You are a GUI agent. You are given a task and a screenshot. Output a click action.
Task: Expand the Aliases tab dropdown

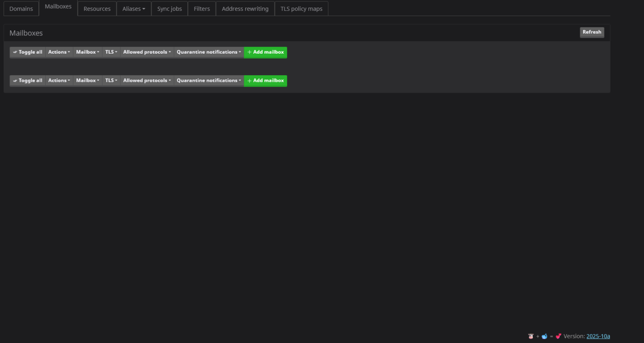pyautogui.click(x=134, y=9)
